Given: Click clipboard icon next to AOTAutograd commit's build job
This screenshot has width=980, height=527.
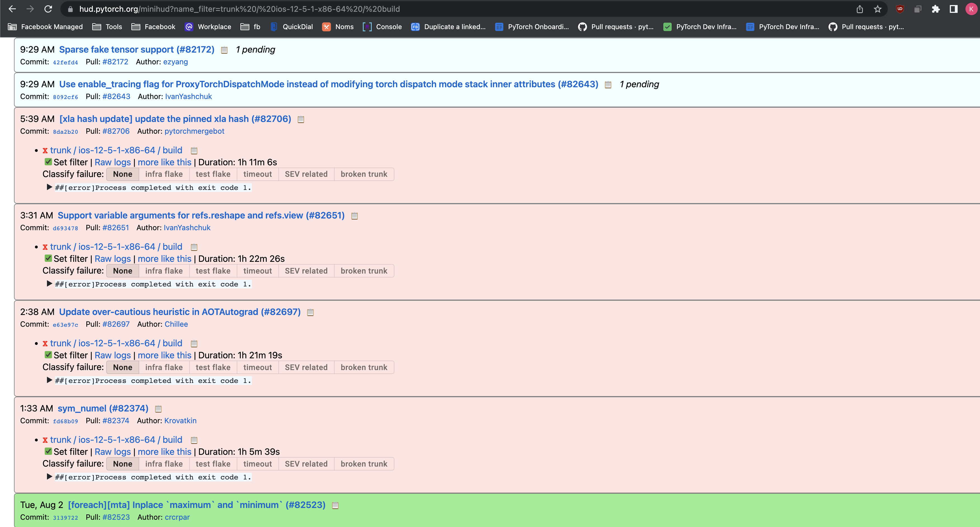Looking at the screenshot, I should point(194,344).
